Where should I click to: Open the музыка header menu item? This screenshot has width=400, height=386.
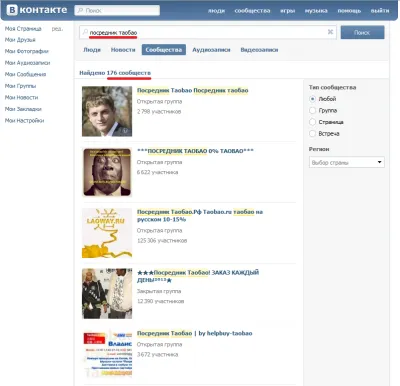pyautogui.click(x=316, y=11)
